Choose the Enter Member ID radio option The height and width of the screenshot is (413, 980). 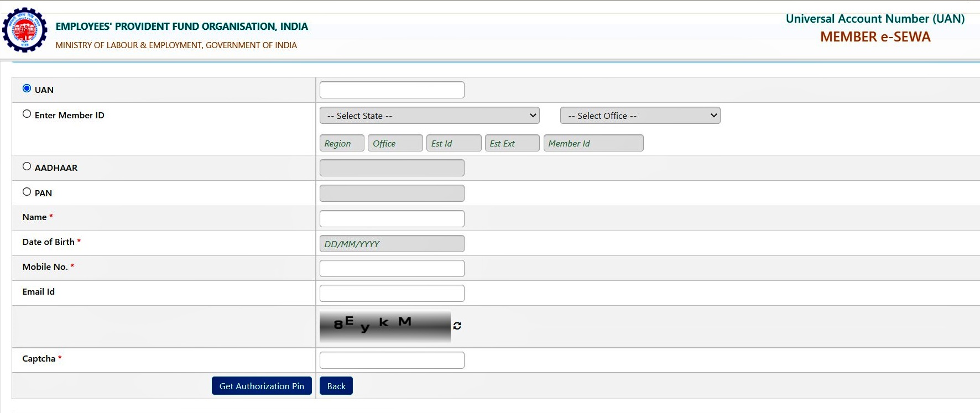[x=27, y=114]
